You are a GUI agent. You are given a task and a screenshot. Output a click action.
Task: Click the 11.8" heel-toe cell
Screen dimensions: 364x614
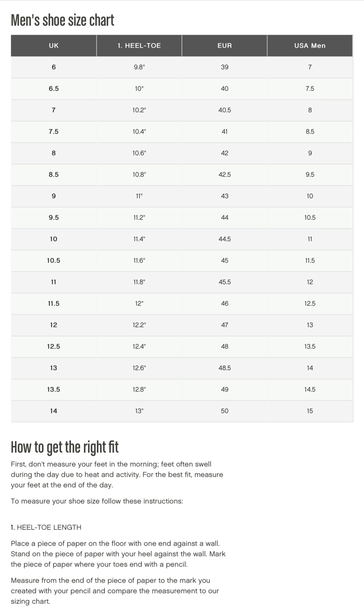pyautogui.click(x=139, y=282)
